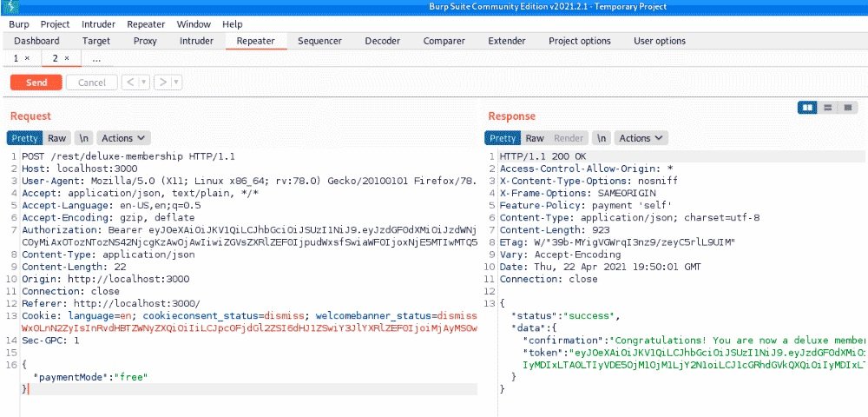Switch to the Proxy tab
The height and width of the screenshot is (417, 868).
(x=145, y=41)
